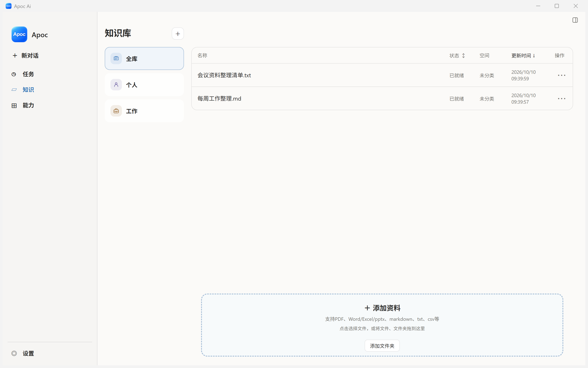Click 未分类 space of 会议资料整理清单.txt

(x=487, y=75)
